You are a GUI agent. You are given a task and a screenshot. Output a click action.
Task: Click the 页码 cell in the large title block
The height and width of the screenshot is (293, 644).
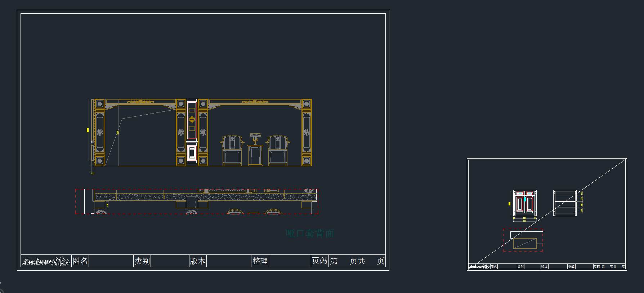(319, 261)
